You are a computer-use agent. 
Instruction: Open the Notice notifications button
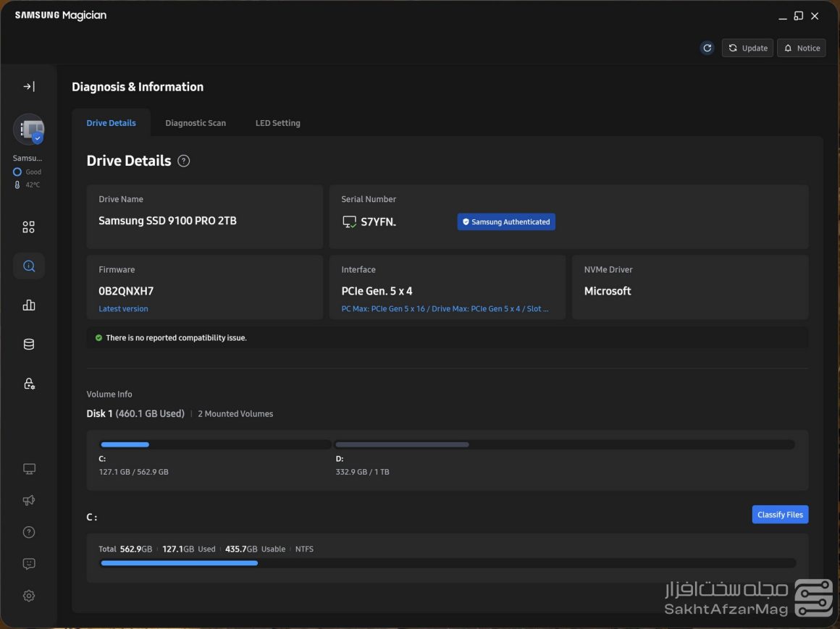[801, 48]
